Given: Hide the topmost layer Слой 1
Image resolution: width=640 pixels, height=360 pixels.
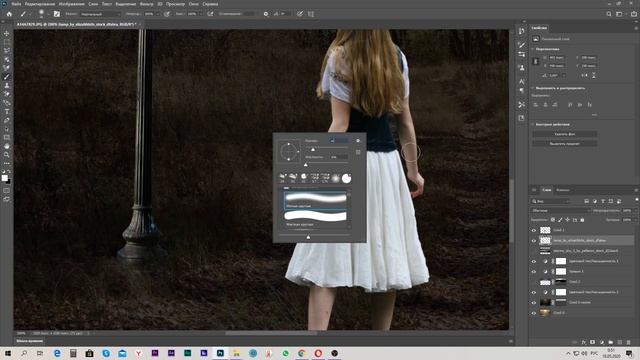Looking at the screenshot, I should point(533,230).
